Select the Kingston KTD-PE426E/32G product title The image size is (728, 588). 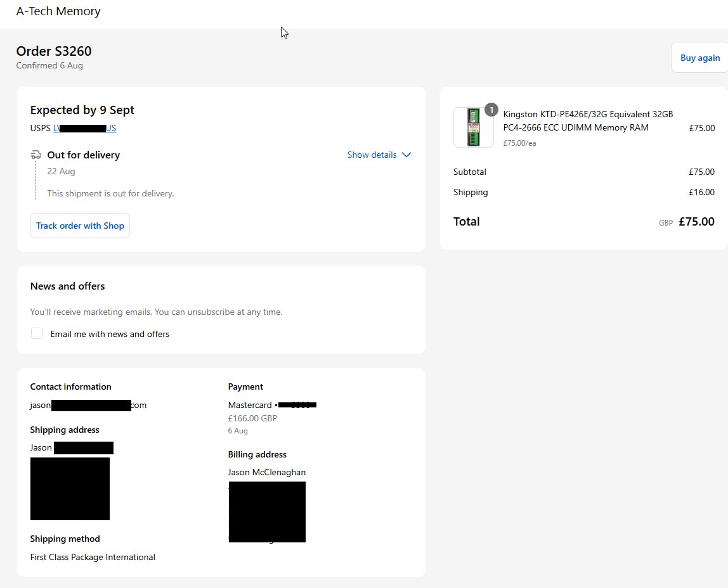(x=588, y=121)
